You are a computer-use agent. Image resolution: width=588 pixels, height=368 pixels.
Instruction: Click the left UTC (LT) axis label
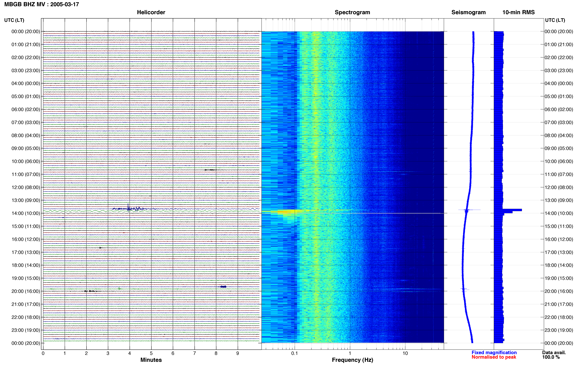[14, 20]
